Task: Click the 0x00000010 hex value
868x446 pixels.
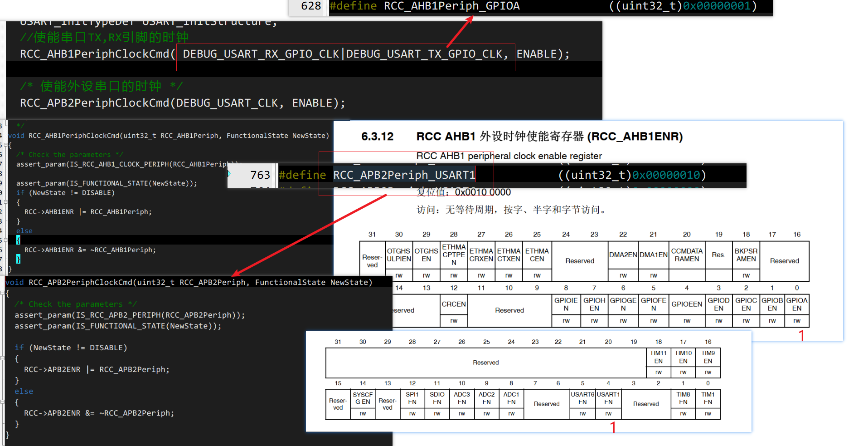Action: coord(666,175)
